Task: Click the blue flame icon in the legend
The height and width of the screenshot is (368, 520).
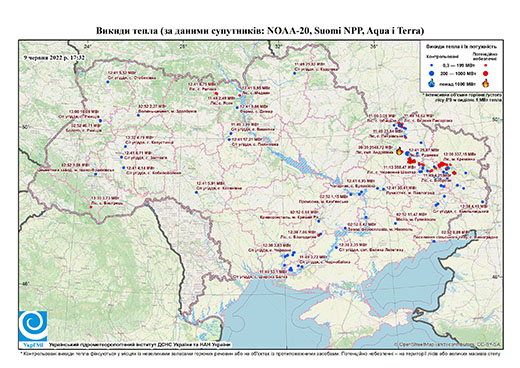Action: [x=432, y=83]
